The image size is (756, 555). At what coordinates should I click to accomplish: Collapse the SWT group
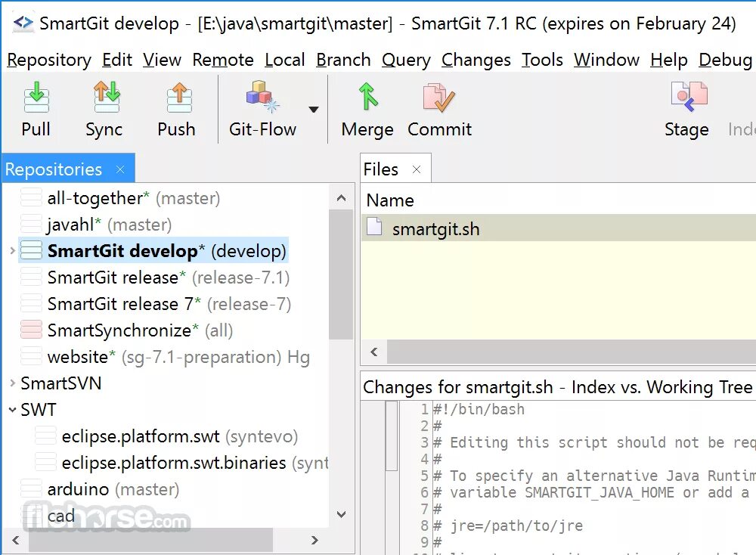[x=13, y=410]
